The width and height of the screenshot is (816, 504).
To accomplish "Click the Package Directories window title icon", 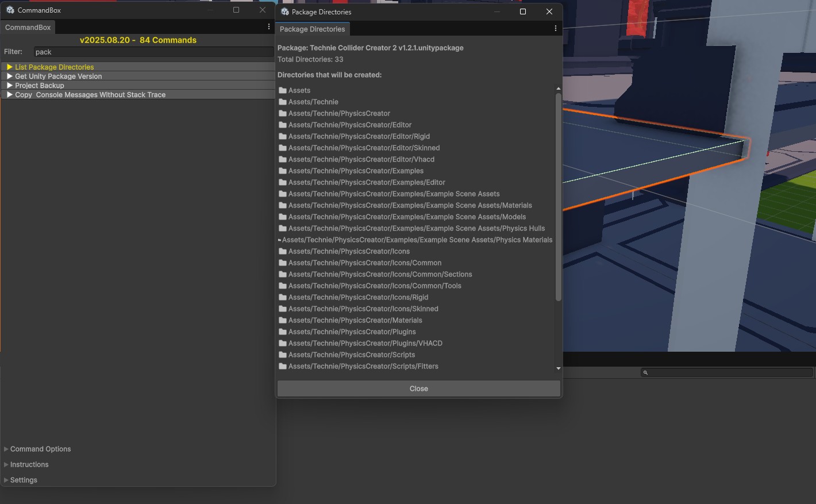I will point(284,11).
